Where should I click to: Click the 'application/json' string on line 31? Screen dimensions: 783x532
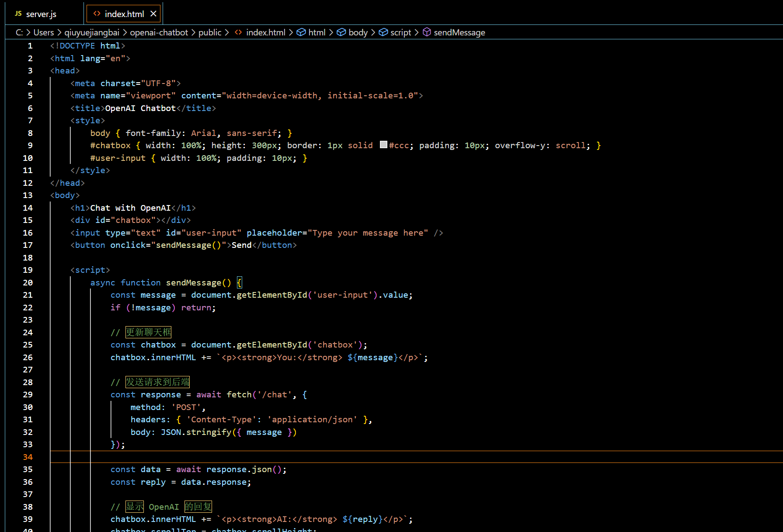(312, 419)
